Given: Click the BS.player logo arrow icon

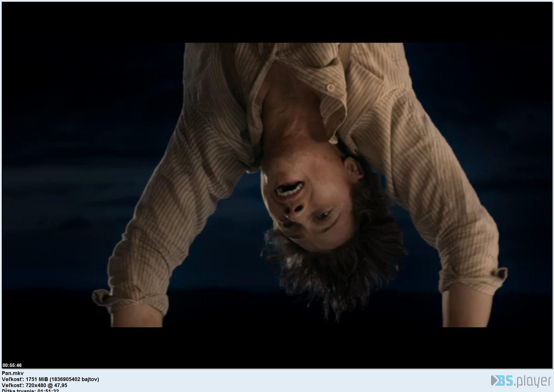Looking at the screenshot, I should (x=494, y=380).
